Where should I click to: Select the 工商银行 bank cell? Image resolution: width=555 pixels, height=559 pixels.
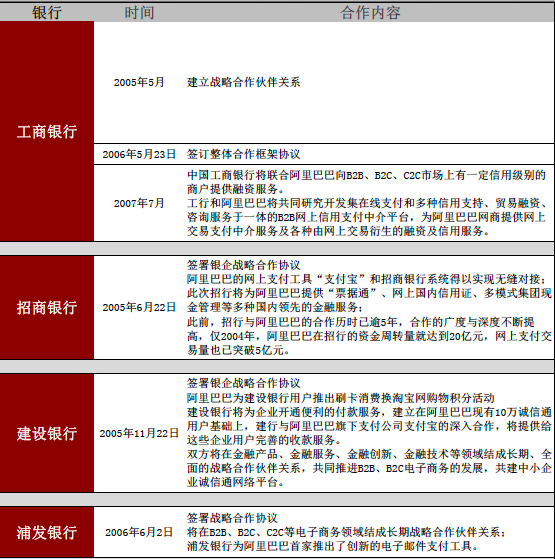click(x=47, y=132)
